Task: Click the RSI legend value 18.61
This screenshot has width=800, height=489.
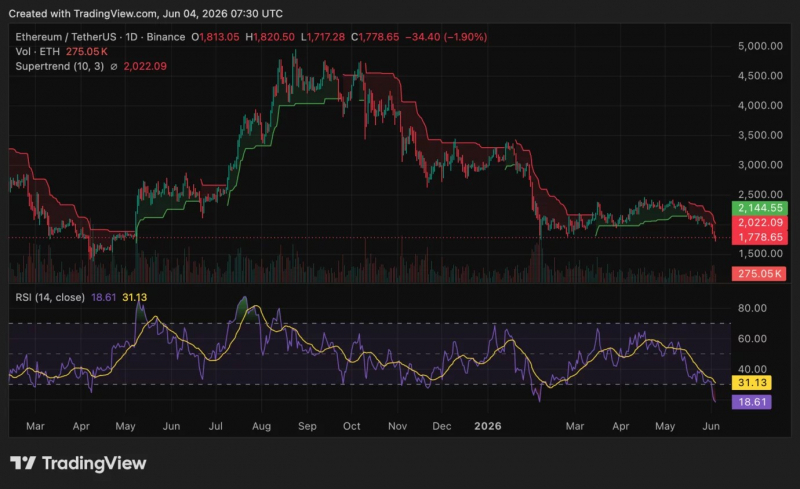Action: 104,297
